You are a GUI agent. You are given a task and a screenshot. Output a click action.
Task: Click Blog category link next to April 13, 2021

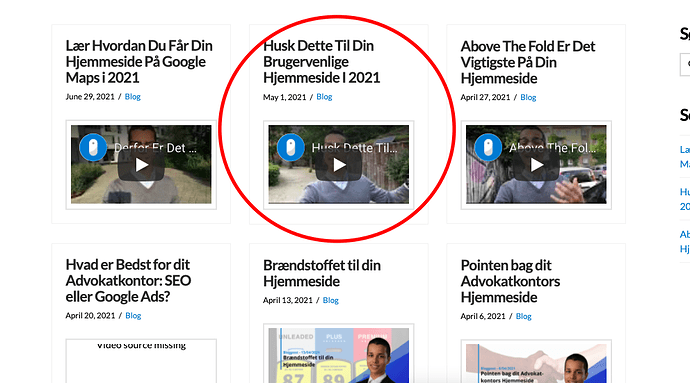coord(330,300)
